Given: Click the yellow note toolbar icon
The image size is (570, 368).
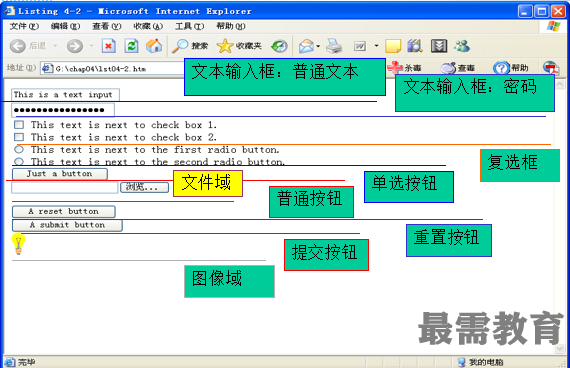Looking at the screenshot, I should 393,46.
